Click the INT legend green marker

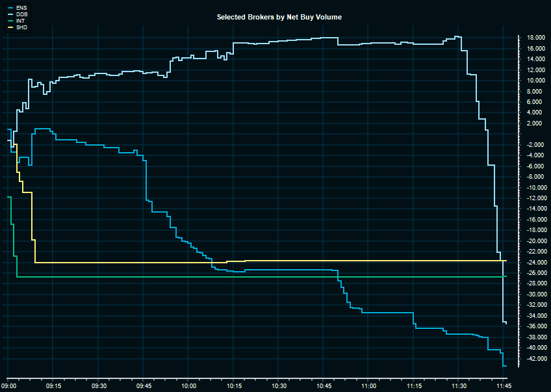pyautogui.click(x=8, y=20)
